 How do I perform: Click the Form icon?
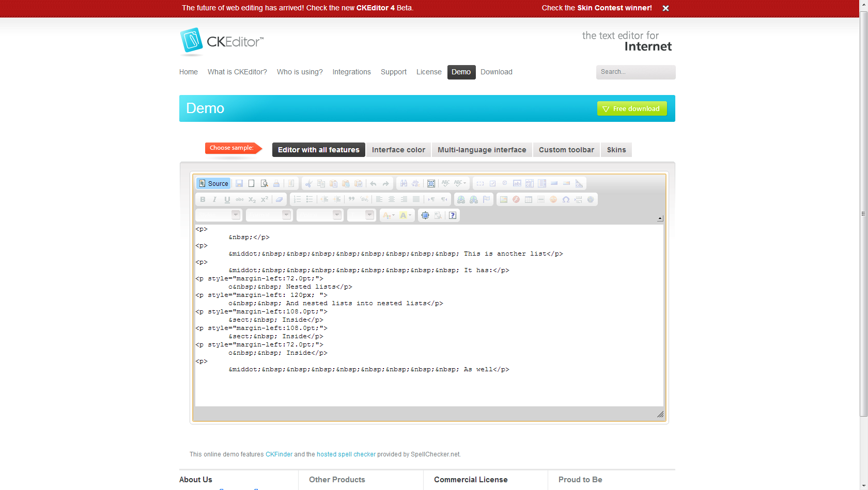pyautogui.click(x=480, y=183)
